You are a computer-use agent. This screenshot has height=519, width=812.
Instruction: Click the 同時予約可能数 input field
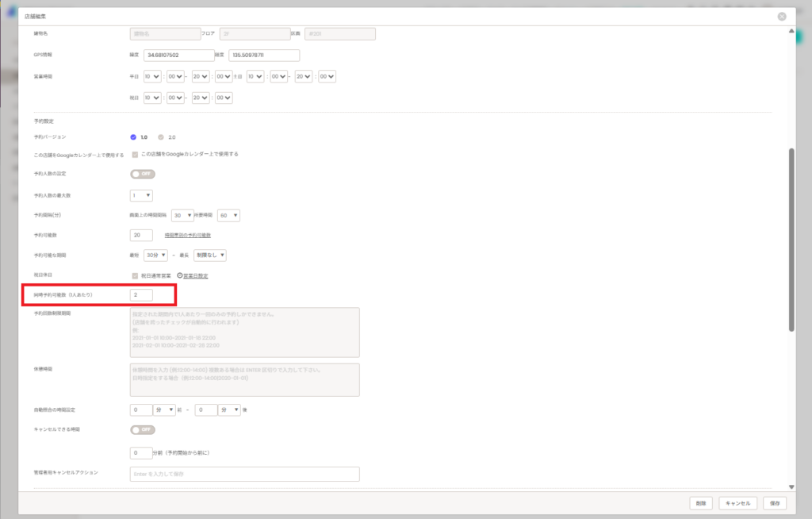(151, 295)
